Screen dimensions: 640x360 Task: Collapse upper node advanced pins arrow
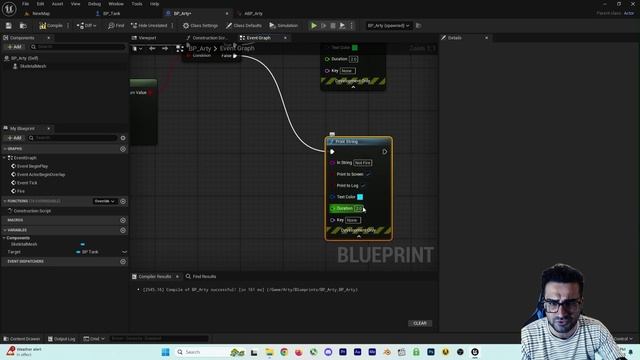353,87
